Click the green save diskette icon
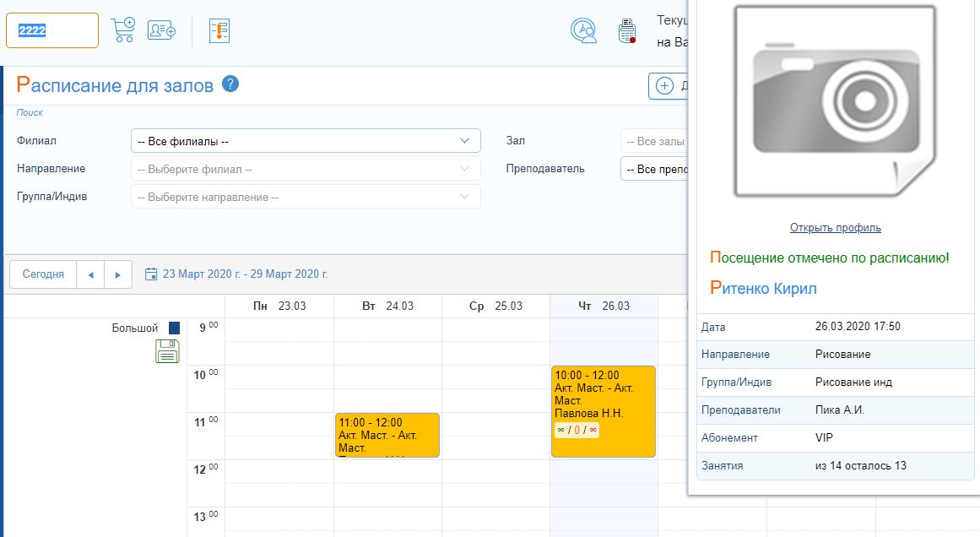The width and height of the screenshot is (980, 537). click(167, 351)
